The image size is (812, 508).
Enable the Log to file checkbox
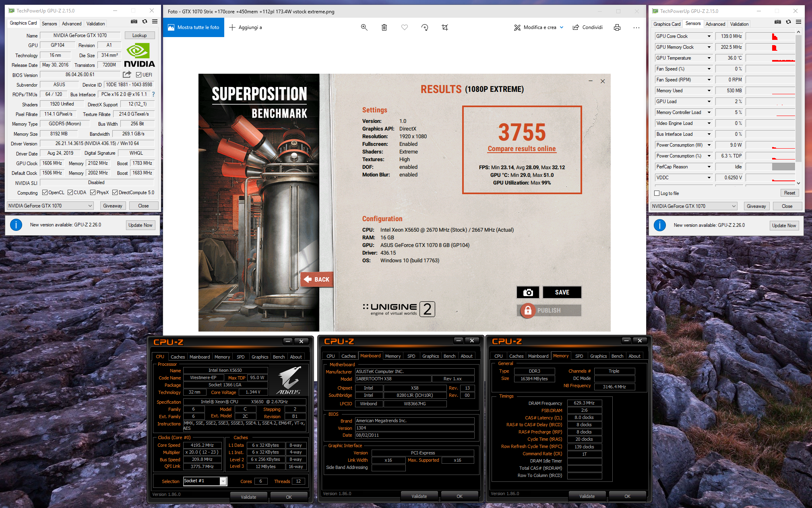[657, 193]
